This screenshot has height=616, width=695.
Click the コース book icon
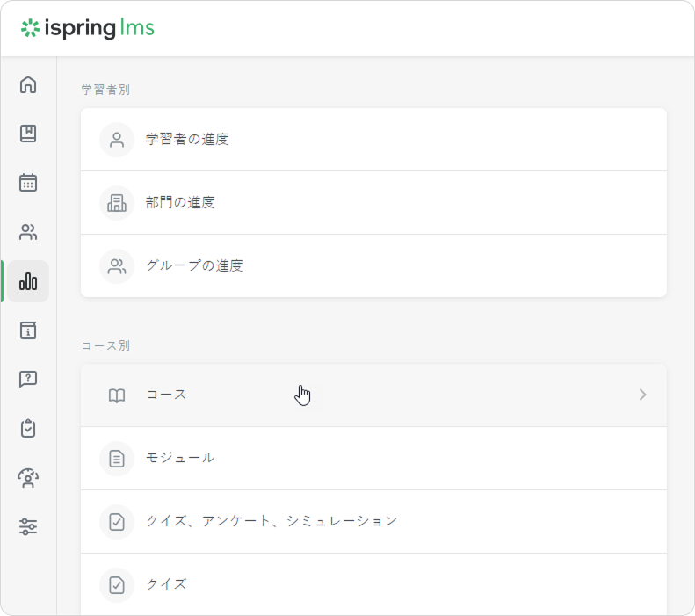117,395
